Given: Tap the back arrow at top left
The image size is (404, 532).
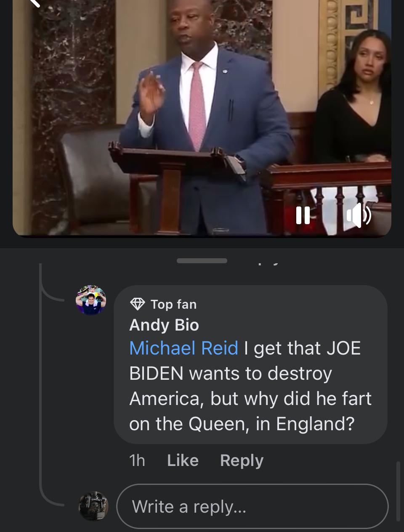Looking at the screenshot, I should tap(34, 3).
